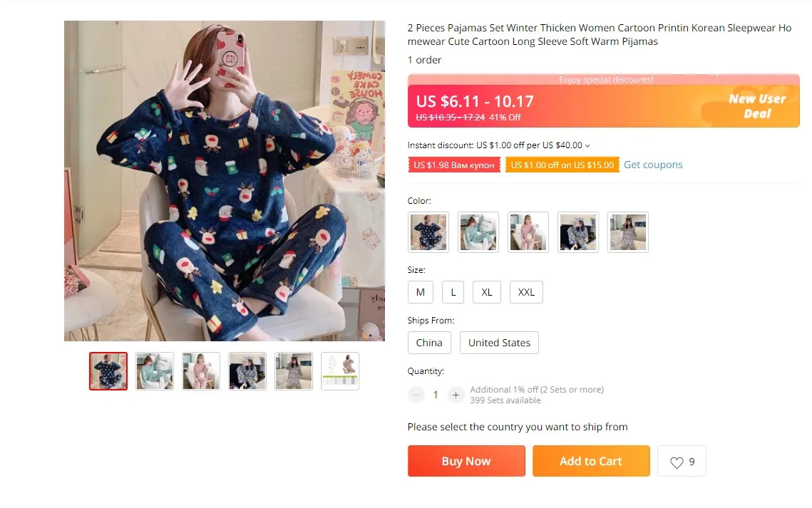Choose size XXL option

pos(526,292)
